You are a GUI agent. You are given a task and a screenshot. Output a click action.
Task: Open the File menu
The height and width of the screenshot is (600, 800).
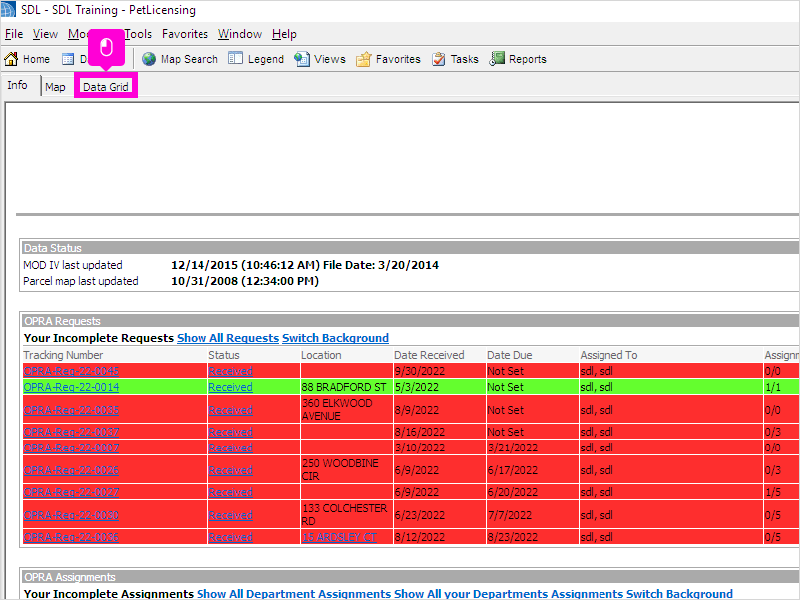tap(14, 34)
